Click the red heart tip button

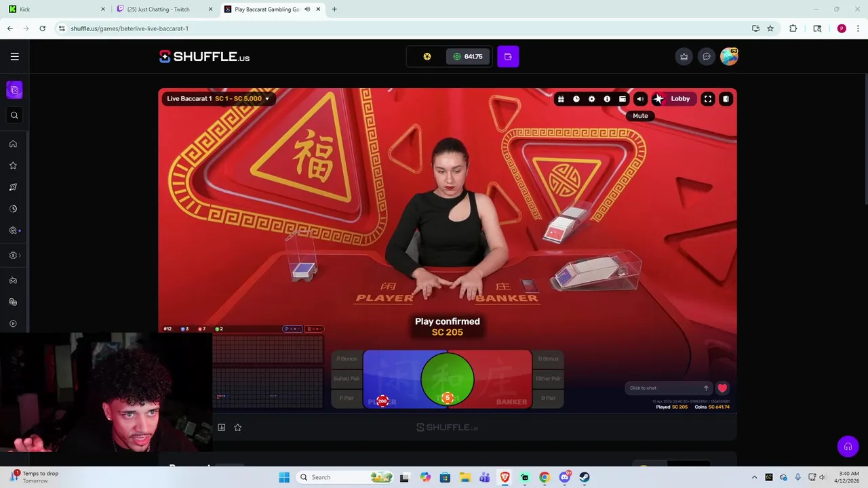coord(722,388)
